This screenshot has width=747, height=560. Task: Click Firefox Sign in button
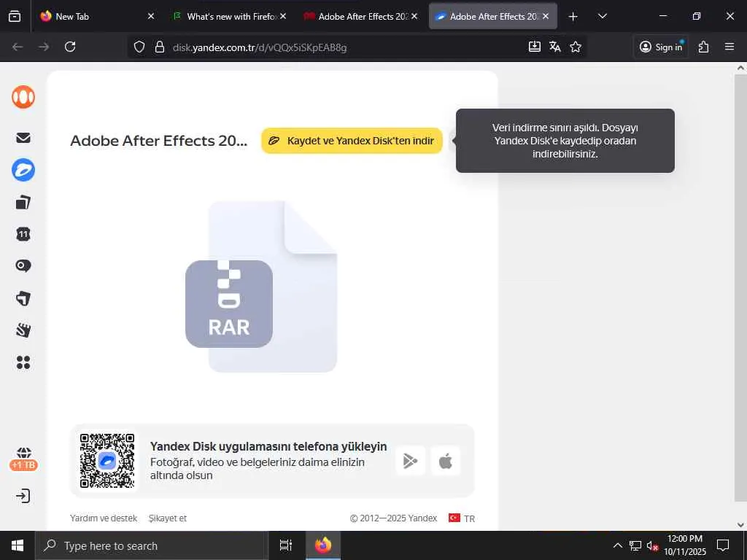[661, 47]
